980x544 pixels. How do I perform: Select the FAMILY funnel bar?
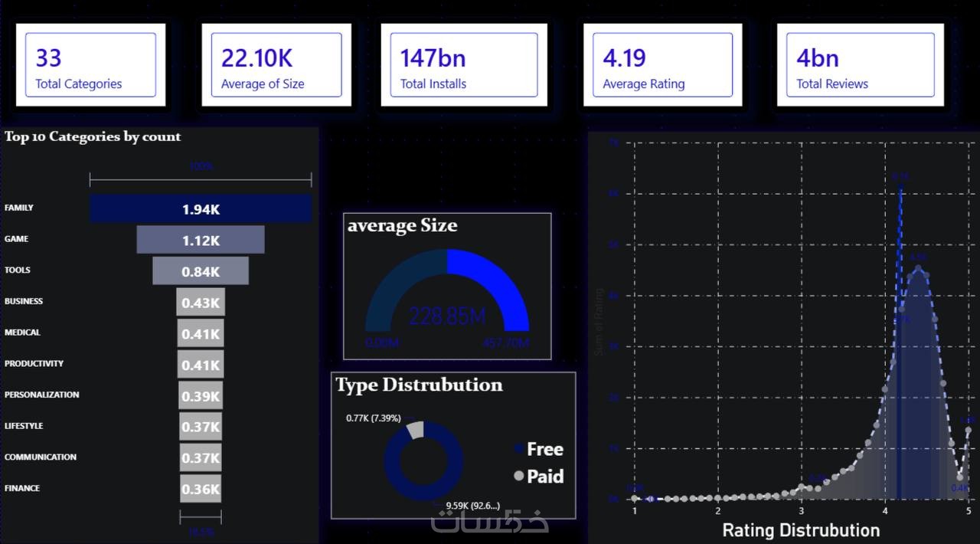click(201, 208)
